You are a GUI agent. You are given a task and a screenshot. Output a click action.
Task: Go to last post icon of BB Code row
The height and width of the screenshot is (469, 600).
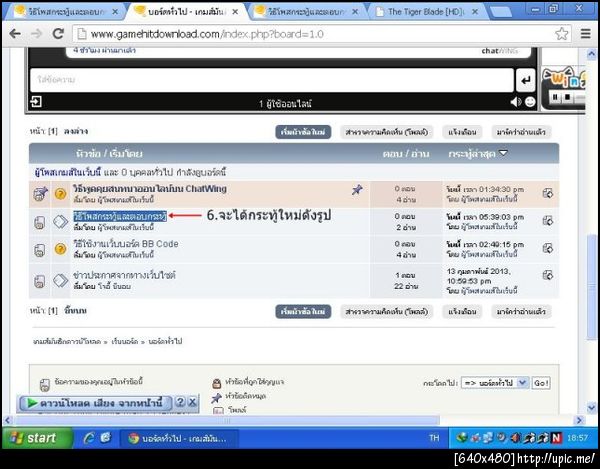tap(548, 249)
